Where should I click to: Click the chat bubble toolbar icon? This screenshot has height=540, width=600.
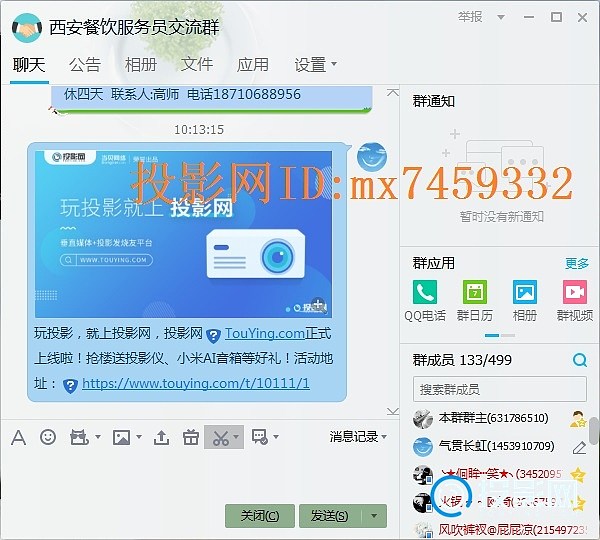coord(260,437)
